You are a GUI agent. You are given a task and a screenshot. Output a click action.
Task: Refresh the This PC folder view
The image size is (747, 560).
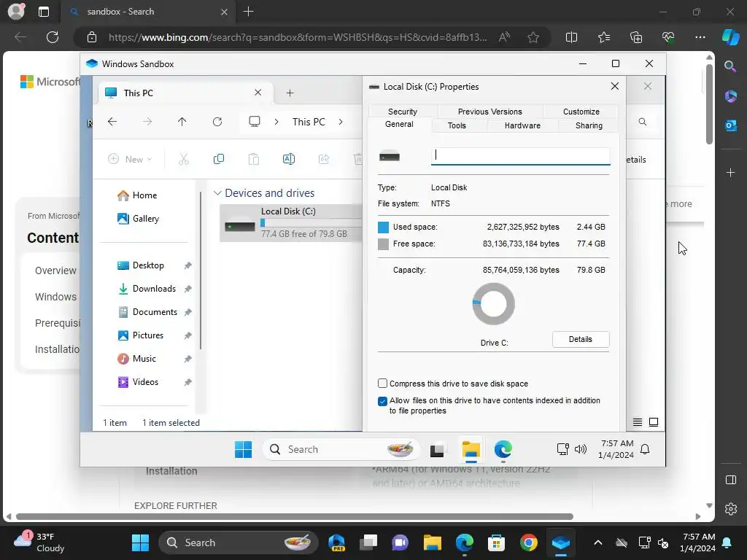(x=217, y=122)
